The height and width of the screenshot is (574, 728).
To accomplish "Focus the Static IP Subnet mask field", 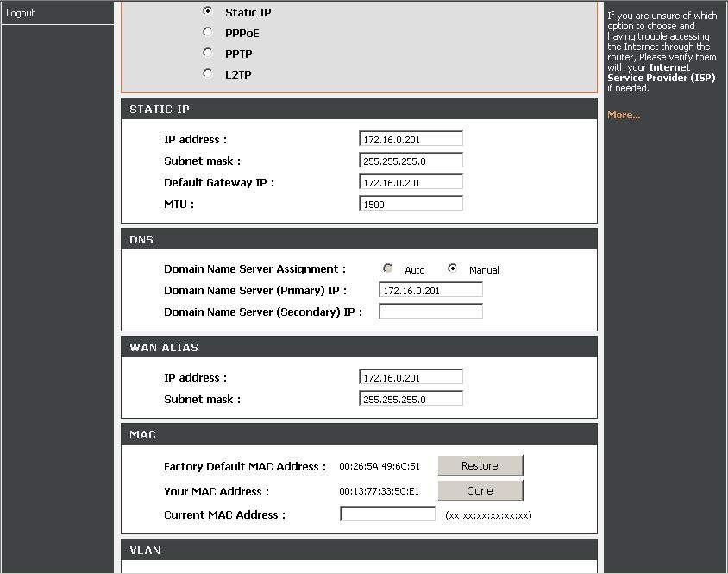I will coord(411,161).
